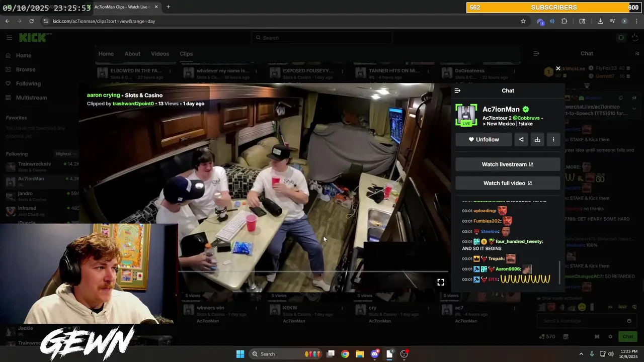Click the green Chat send button
Screen dimensions: 644x362
(x=628, y=336)
